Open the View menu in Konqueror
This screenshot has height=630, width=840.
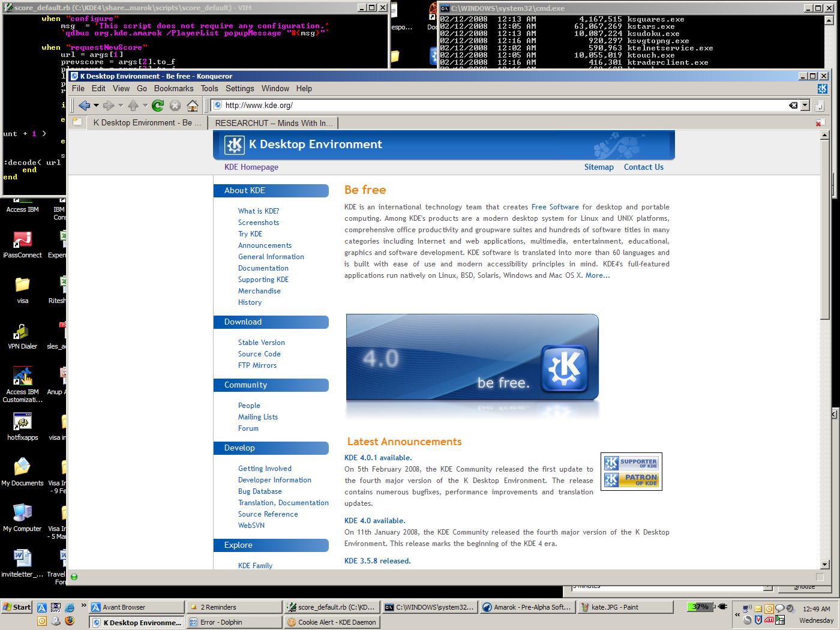point(121,88)
